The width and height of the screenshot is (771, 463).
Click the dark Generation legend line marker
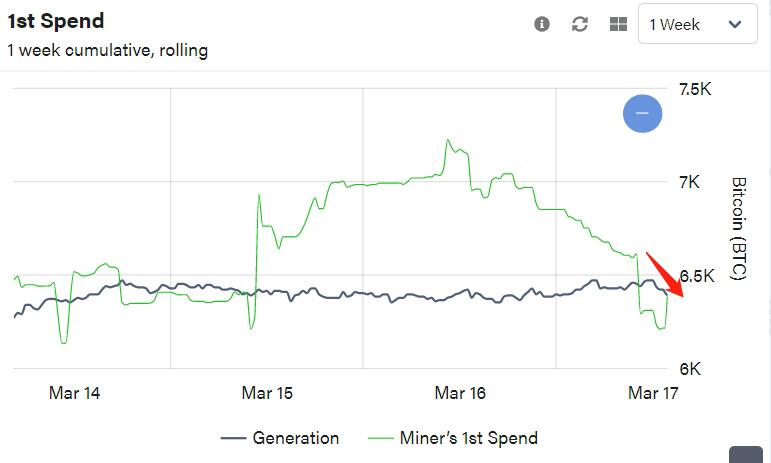[x=233, y=438]
